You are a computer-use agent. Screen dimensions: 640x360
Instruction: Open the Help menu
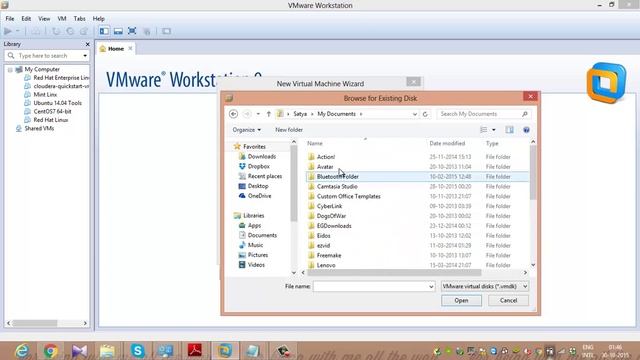(99, 18)
